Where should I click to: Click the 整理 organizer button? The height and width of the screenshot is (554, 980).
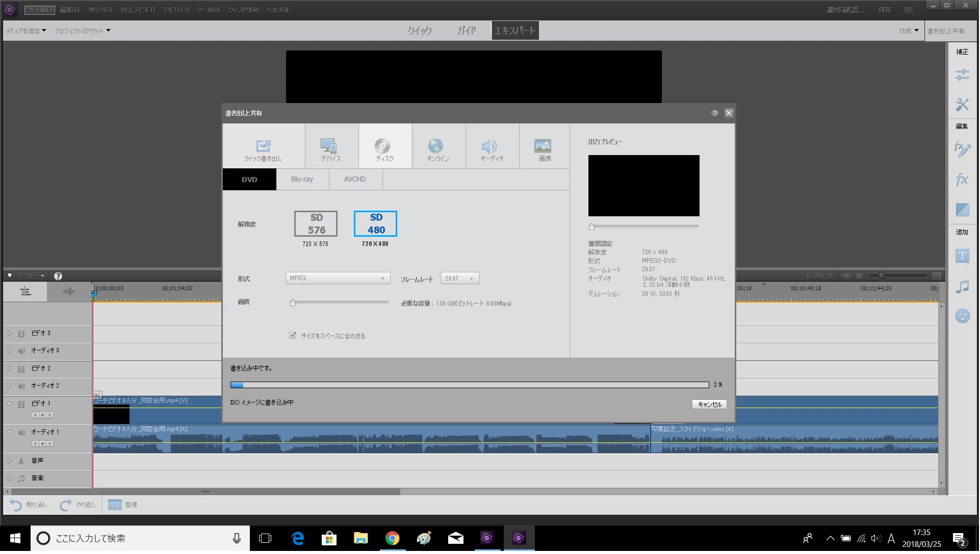(123, 505)
